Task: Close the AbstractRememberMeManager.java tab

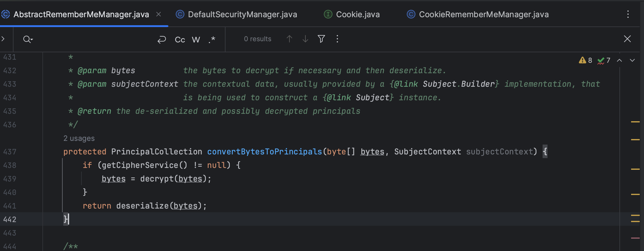Action: click(x=159, y=14)
